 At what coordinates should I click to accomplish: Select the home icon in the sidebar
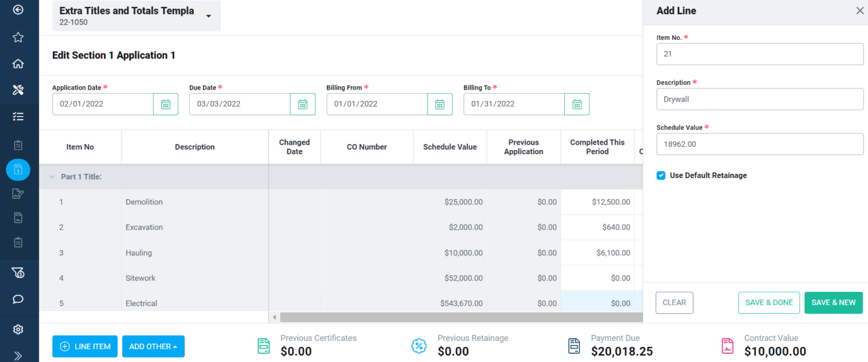(18, 63)
